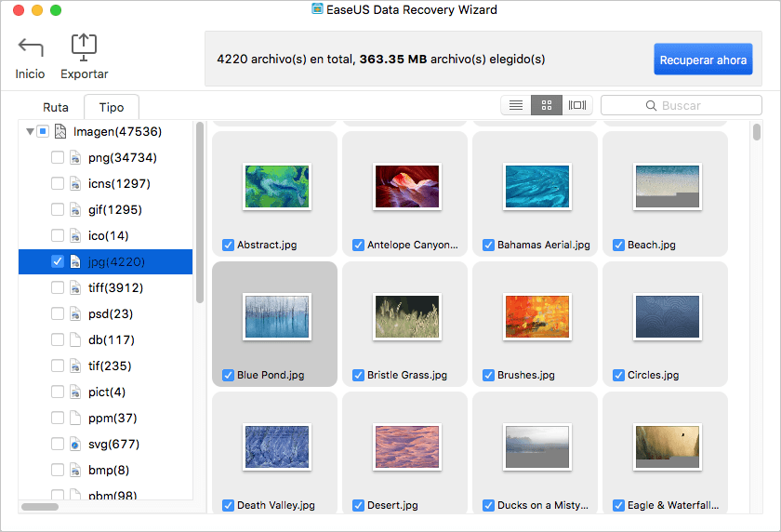Viewport: 781px width, 532px height.
Task: Click the Imagen category icon
Action: tap(61, 132)
